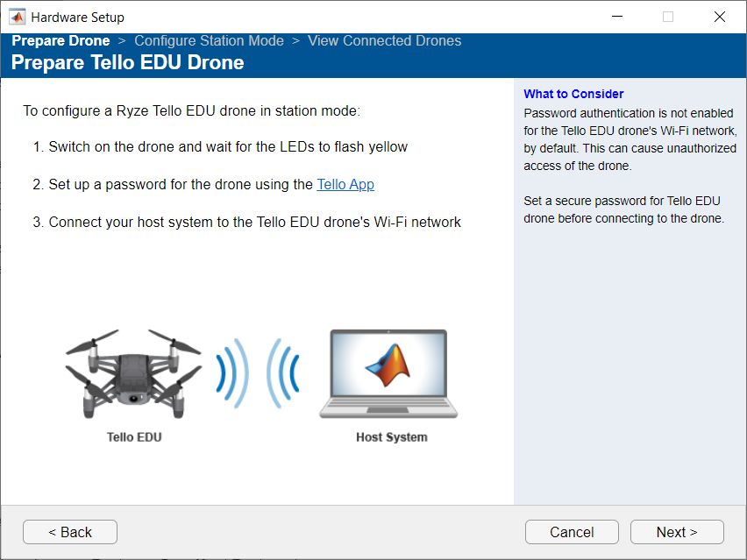
Task: Open the Configure Station Mode step
Action: [x=209, y=40]
